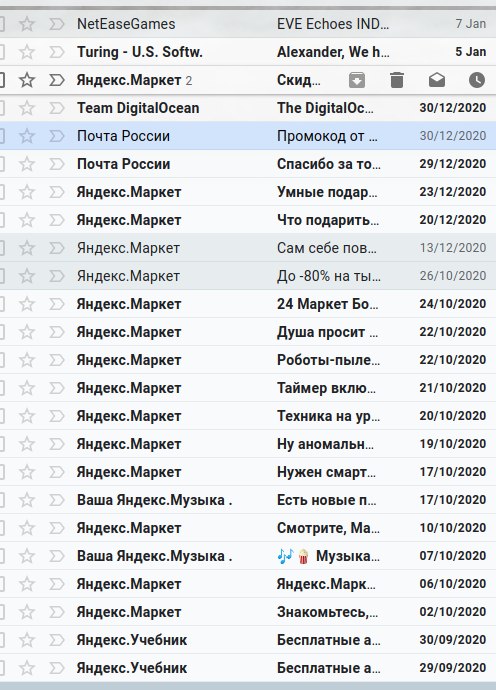Toggle importance marker on Яндекс.Учебник 30/09/2020 email
Viewport: 496px width, 690px height.
pyautogui.click(x=57, y=640)
